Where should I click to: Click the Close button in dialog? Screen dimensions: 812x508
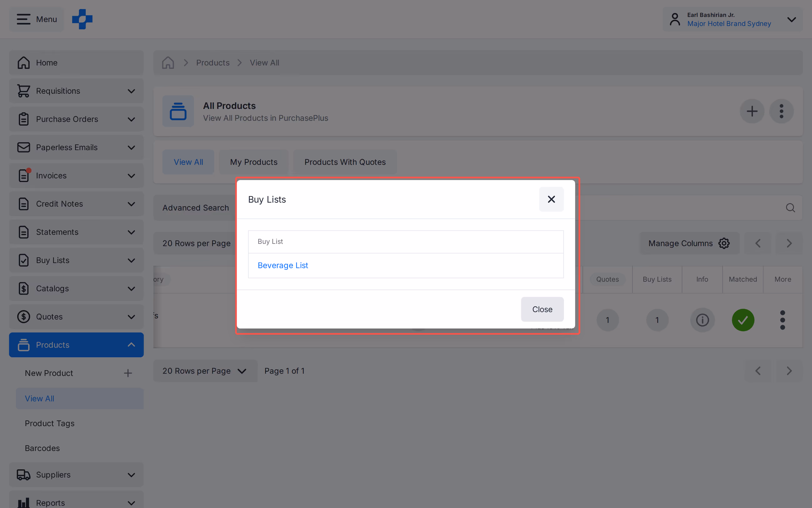542,309
